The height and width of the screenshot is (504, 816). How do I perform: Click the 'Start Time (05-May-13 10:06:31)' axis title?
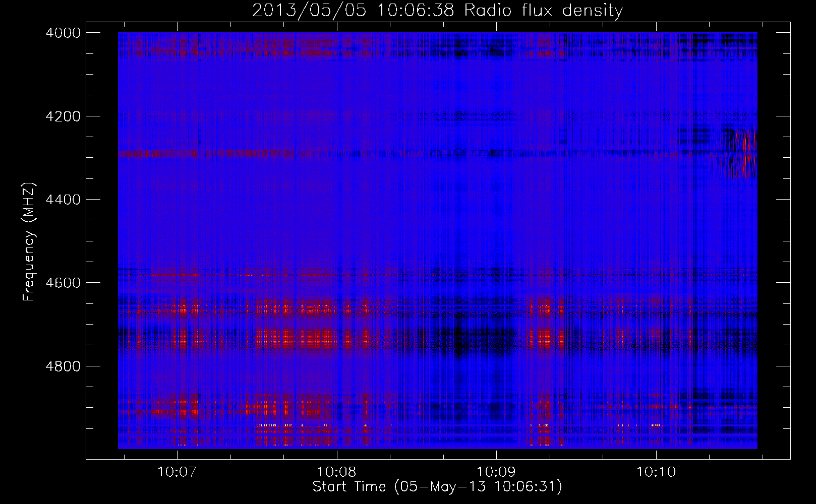click(437, 487)
